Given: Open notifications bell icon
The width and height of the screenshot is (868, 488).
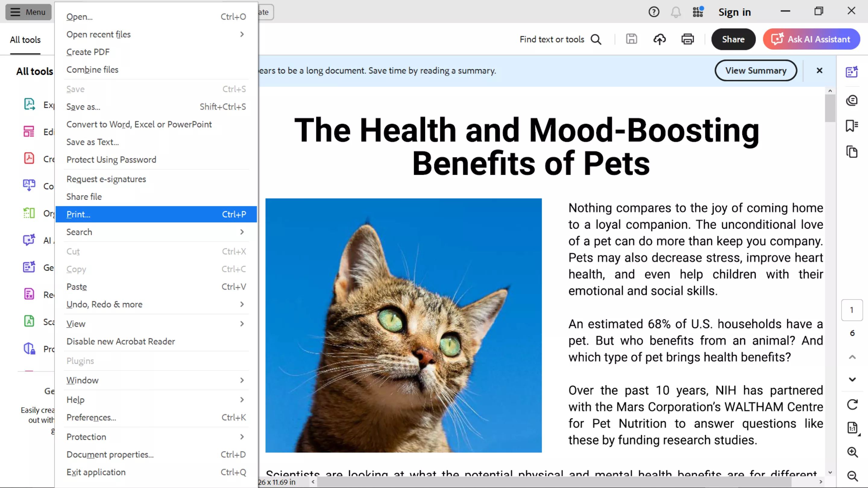Looking at the screenshot, I should [676, 12].
